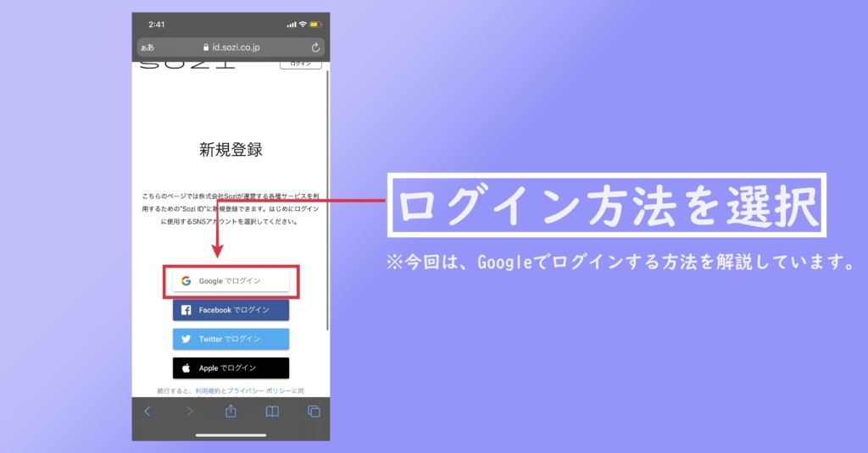Tap the Twitter bird logo icon
Viewport: 868px width, 453px height.
pyautogui.click(x=186, y=339)
